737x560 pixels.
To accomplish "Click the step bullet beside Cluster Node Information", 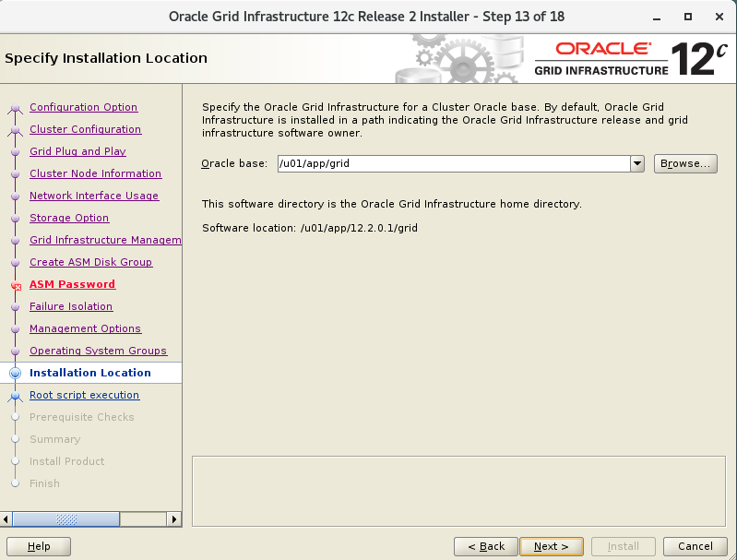I will (x=15, y=174).
